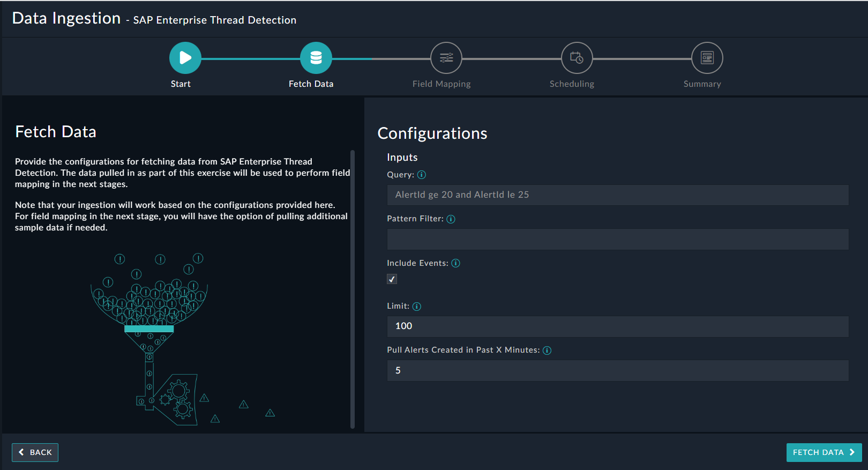Click the Fetch Data button

[x=824, y=452]
